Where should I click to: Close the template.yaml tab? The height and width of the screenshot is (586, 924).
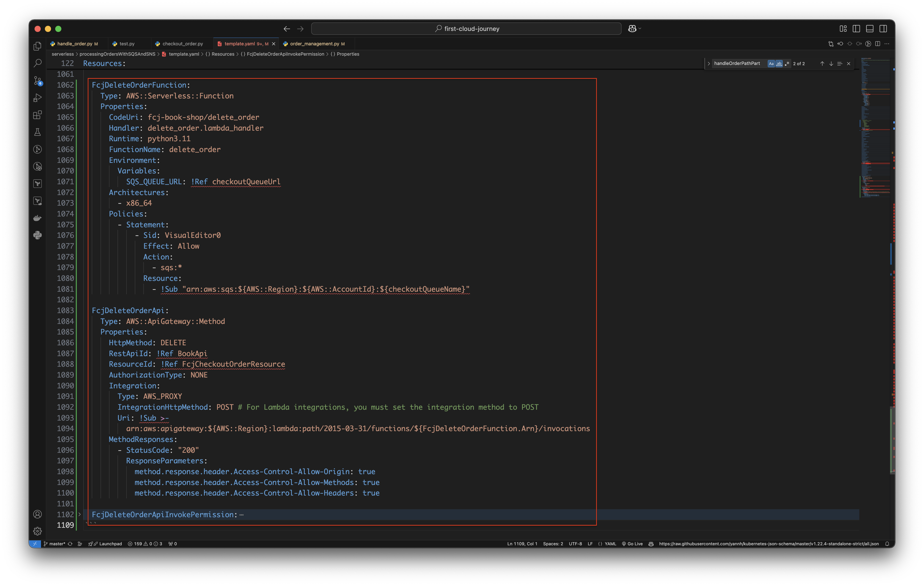[x=273, y=44]
